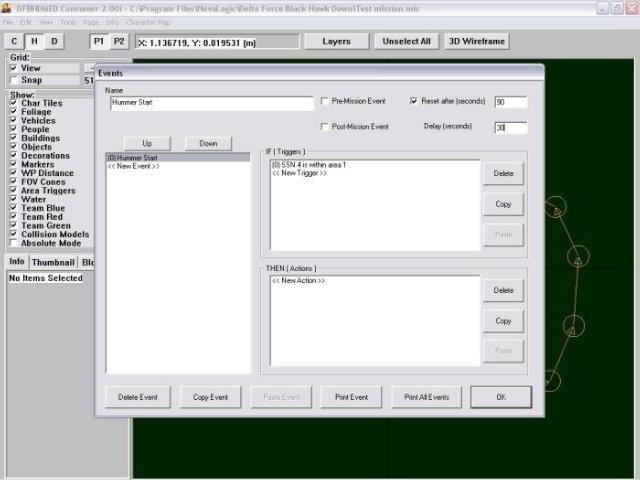Select the P1 toolbar button
The width and height of the screenshot is (640, 480).
coord(99,41)
